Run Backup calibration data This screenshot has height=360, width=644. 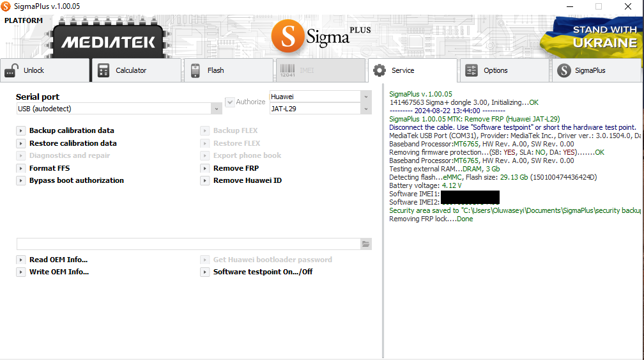pos(72,130)
